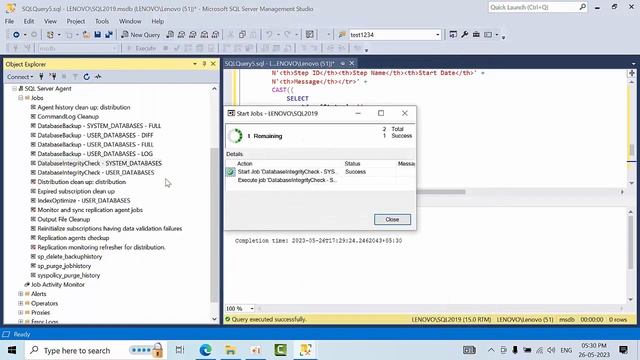Select the CommandLog Cleanup job
640x360 pixels.
tap(68, 117)
